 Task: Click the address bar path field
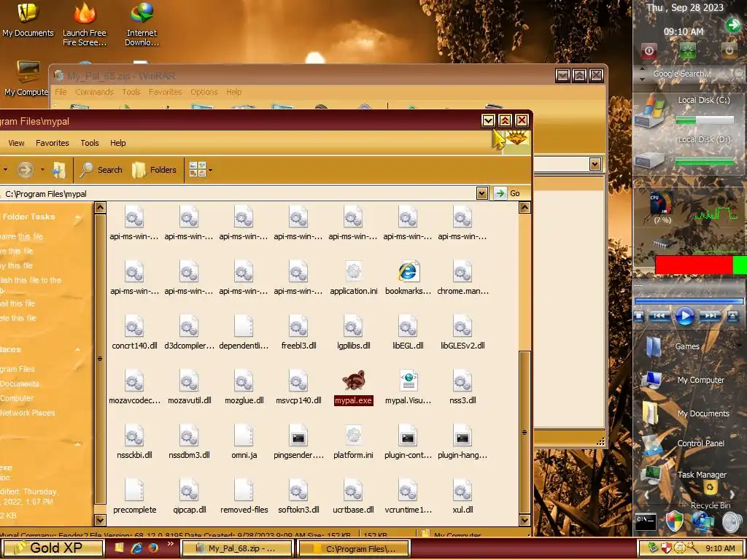pyautogui.click(x=239, y=194)
